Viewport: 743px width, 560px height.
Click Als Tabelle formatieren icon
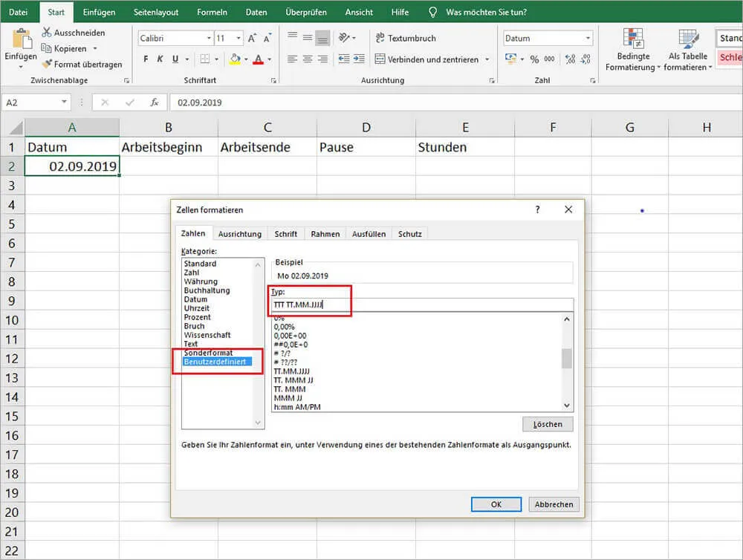click(687, 37)
